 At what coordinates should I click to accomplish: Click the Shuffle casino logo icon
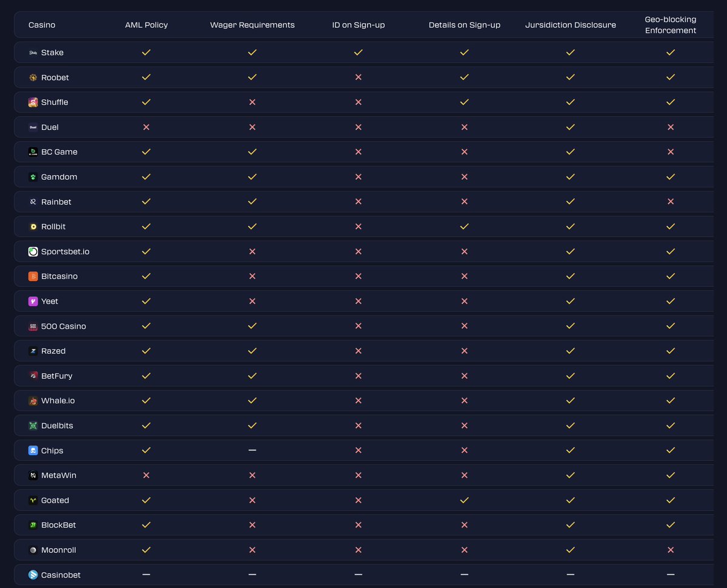(33, 102)
